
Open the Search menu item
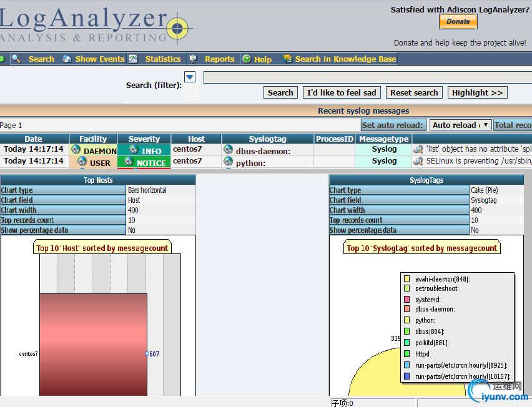(41, 59)
